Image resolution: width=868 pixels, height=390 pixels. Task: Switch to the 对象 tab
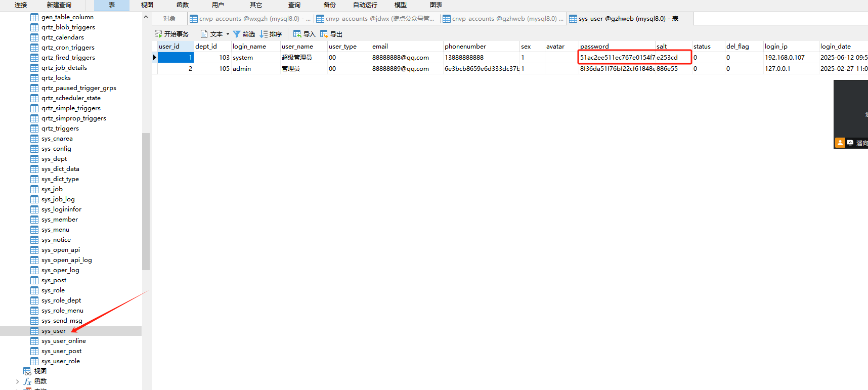point(169,19)
